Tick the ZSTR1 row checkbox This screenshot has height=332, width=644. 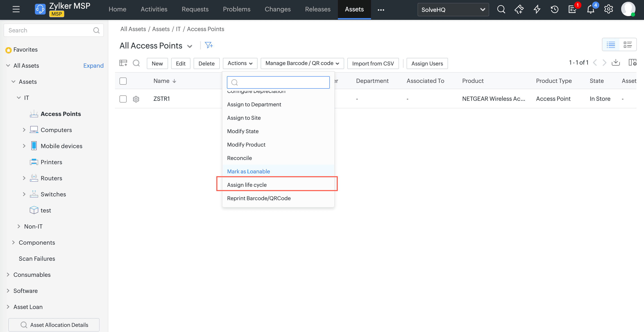coord(123,99)
